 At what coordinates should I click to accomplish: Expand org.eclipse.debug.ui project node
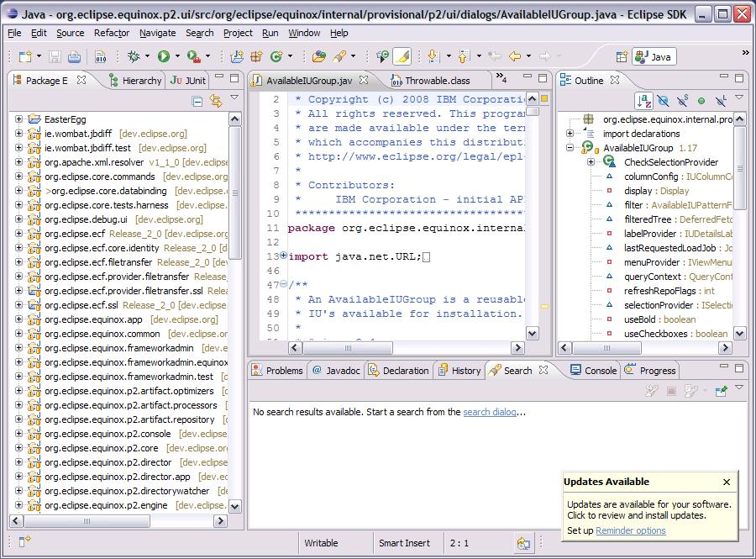coord(18,219)
